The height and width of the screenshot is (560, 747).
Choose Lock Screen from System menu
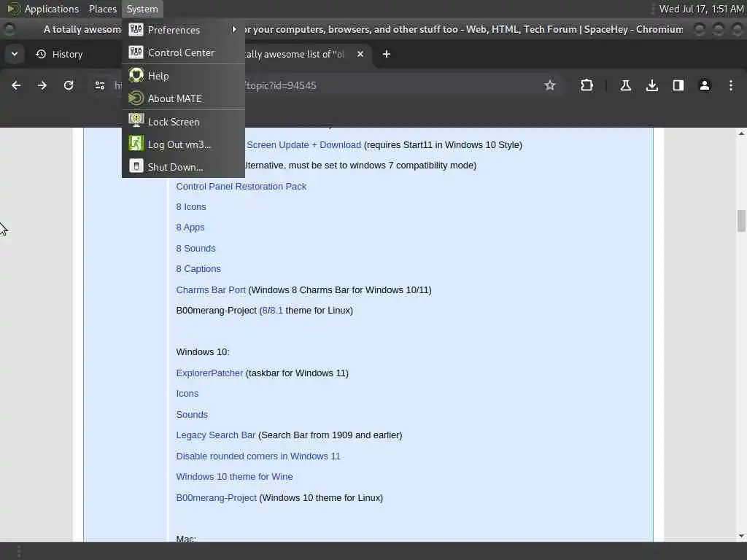tap(183, 122)
